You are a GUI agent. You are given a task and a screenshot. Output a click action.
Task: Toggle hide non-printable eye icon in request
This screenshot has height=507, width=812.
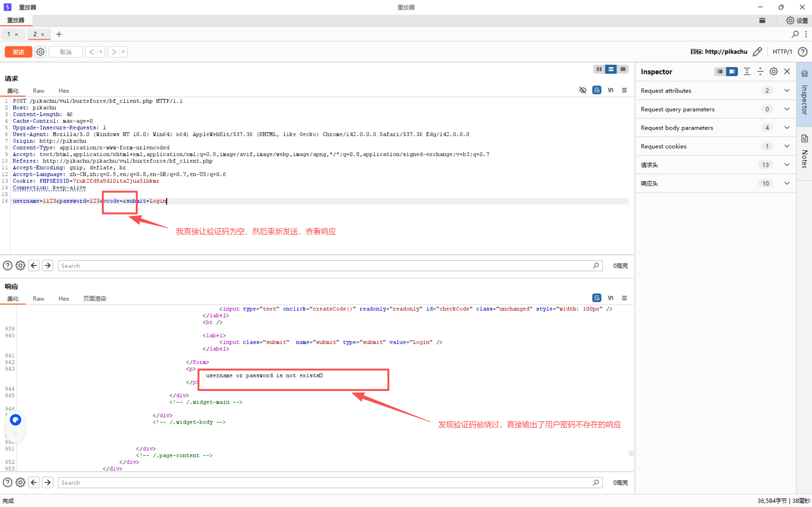(x=583, y=90)
